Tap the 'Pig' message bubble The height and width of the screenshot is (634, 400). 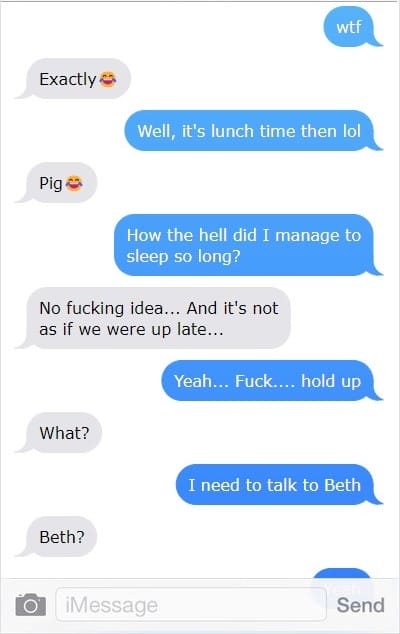click(59, 183)
